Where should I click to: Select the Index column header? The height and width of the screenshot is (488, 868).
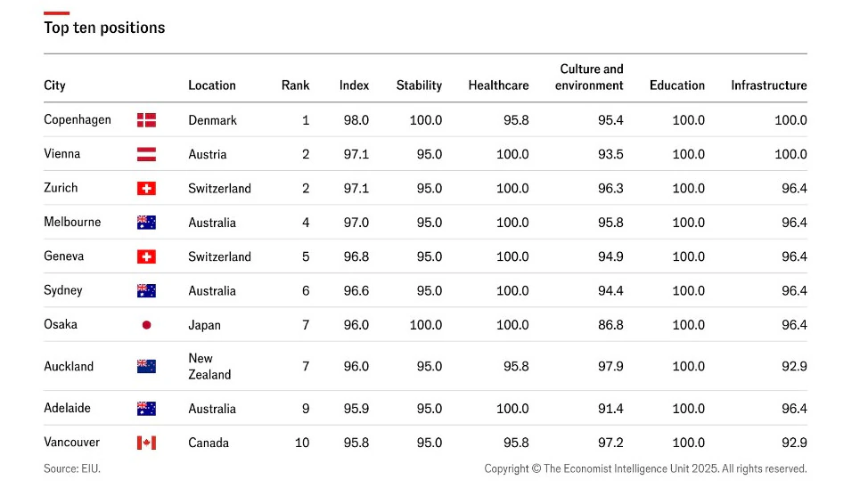tap(354, 85)
